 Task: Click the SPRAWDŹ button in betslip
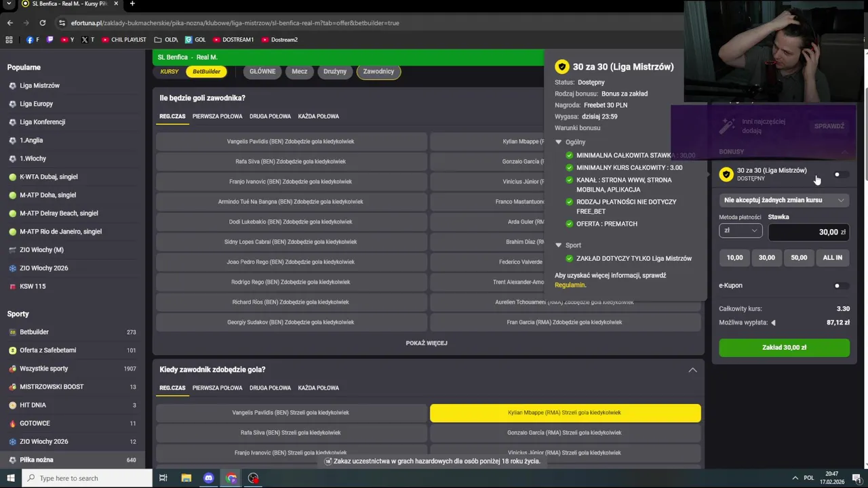point(829,126)
